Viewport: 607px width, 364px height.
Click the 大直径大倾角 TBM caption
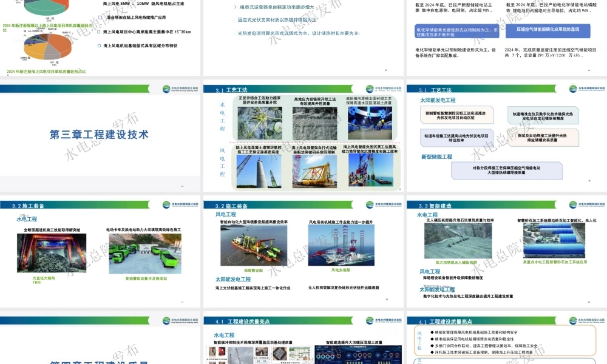tap(43, 280)
